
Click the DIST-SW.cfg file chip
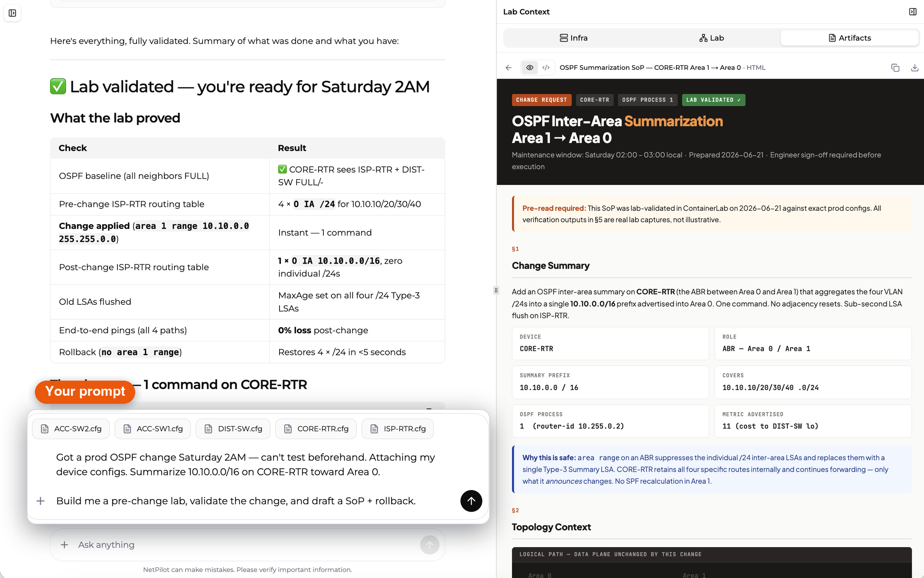click(x=233, y=428)
